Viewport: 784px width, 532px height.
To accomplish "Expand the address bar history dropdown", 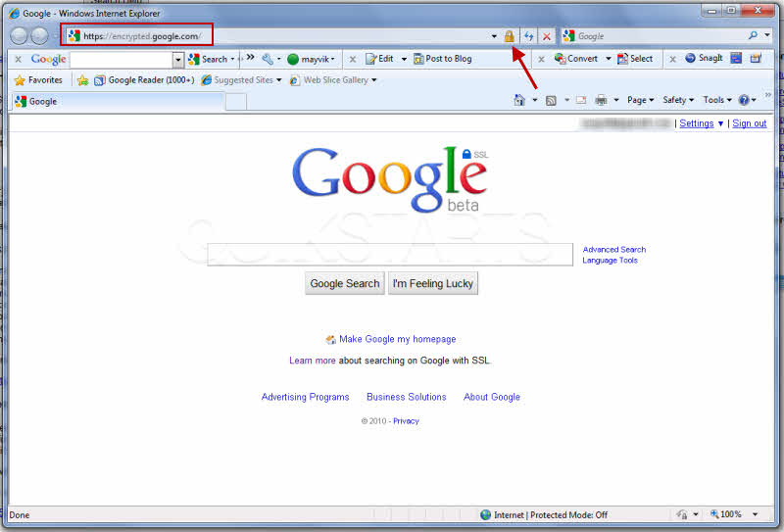I will 494,36.
